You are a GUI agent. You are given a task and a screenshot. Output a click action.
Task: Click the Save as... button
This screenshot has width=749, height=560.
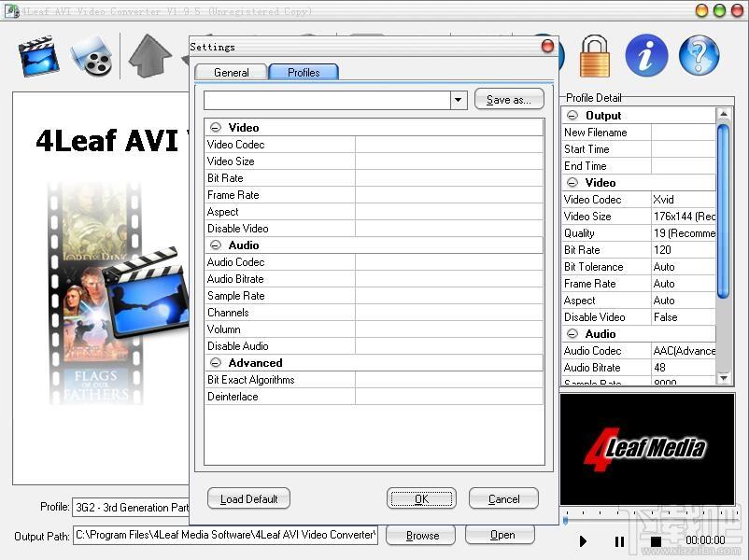point(509,99)
